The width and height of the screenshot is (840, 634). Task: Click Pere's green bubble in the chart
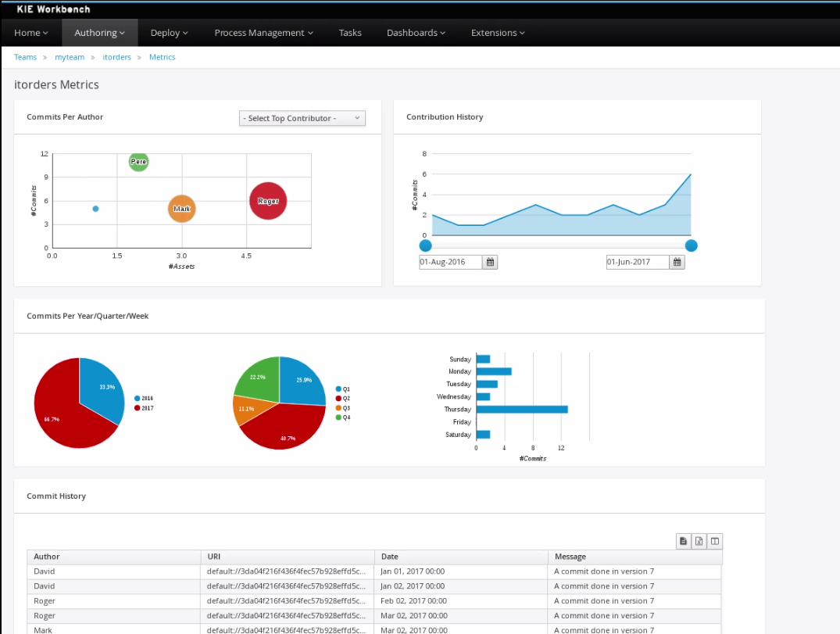tap(138, 162)
